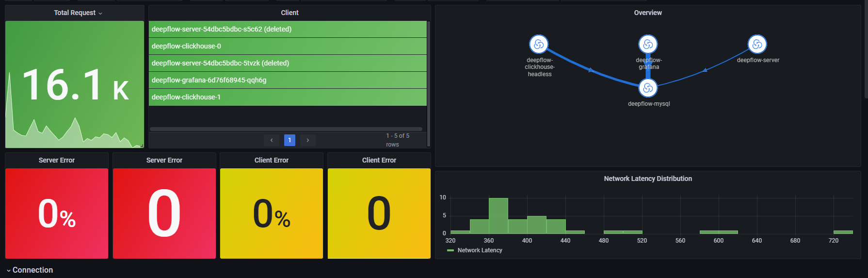The width and height of the screenshot is (868, 278).
Task: Click the deepflow-clickhouse-headless node icon
Action: pyautogui.click(x=539, y=44)
